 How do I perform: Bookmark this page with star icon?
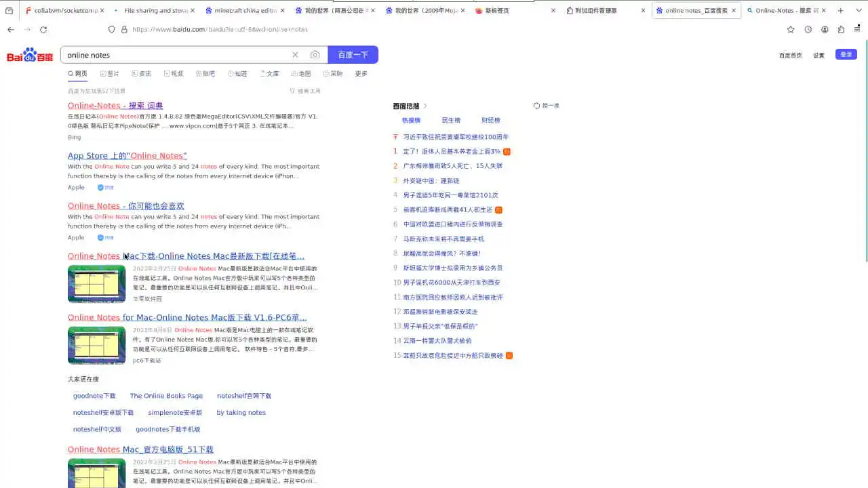click(791, 29)
